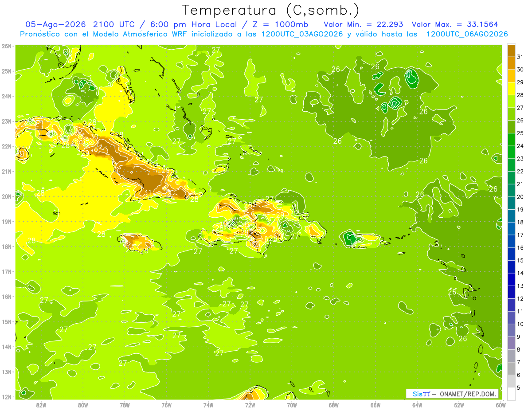Click legend swatch between 28 and 29
532x411 pixels.
[511, 89]
